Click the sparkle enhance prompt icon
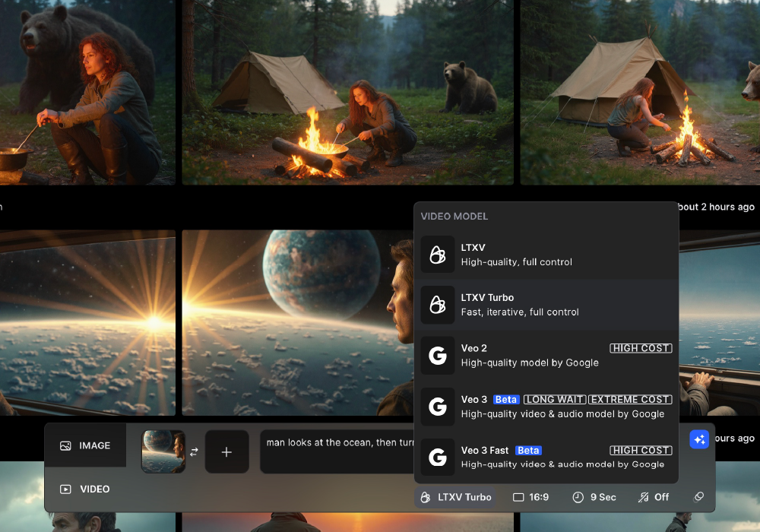This screenshot has height=532, width=760. pos(699,439)
